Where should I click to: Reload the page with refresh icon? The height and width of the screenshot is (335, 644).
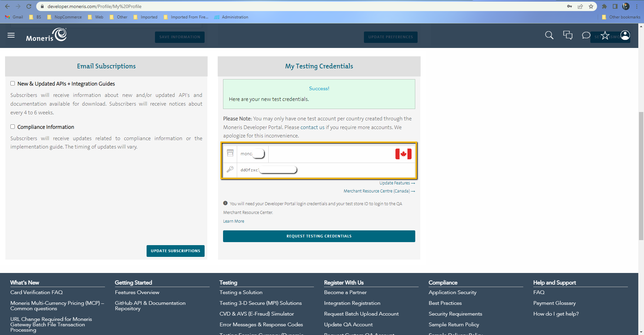29,6
